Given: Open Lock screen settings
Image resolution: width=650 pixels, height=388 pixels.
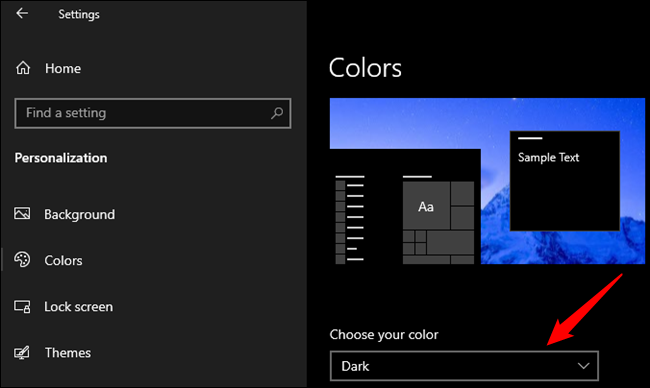Looking at the screenshot, I should [78, 307].
